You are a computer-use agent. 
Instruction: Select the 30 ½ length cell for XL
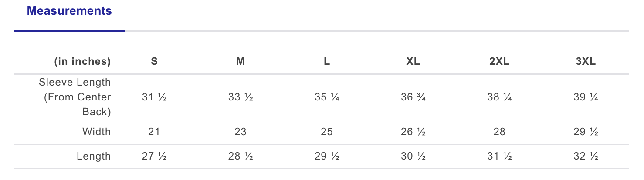click(x=413, y=156)
